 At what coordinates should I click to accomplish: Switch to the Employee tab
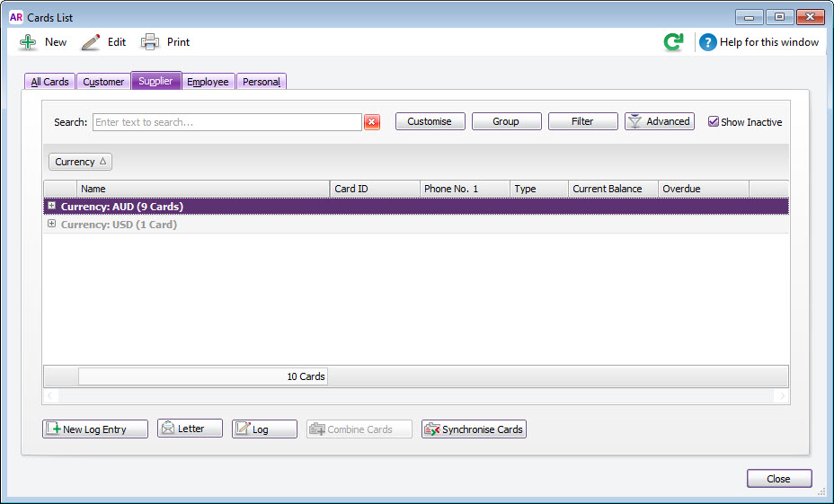pos(208,82)
